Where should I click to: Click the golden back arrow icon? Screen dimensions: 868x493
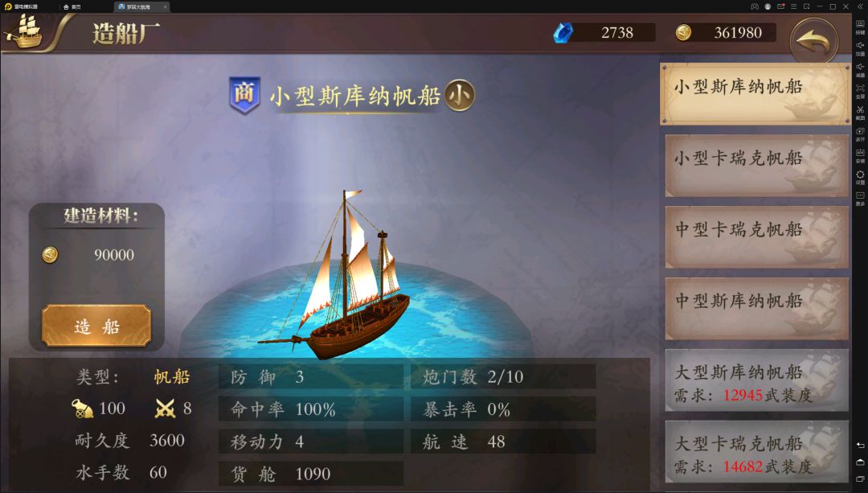[813, 42]
